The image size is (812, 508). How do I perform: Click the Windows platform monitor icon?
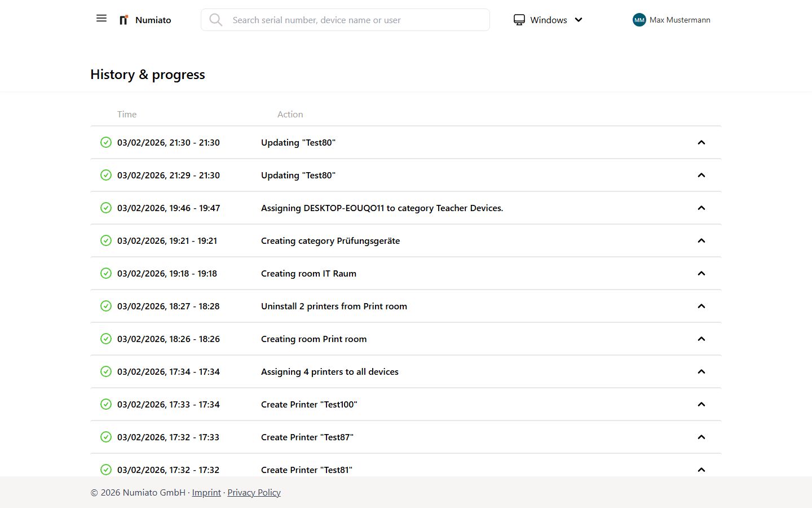[519, 19]
